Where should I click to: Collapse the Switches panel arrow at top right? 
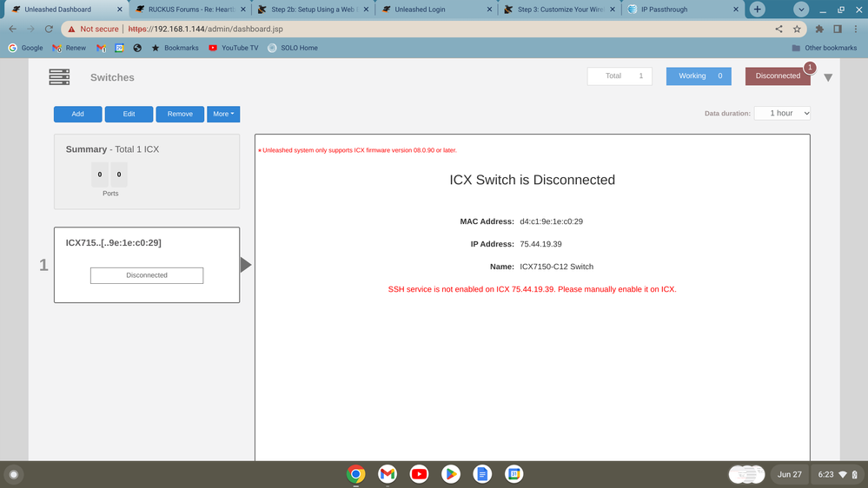pos(828,77)
